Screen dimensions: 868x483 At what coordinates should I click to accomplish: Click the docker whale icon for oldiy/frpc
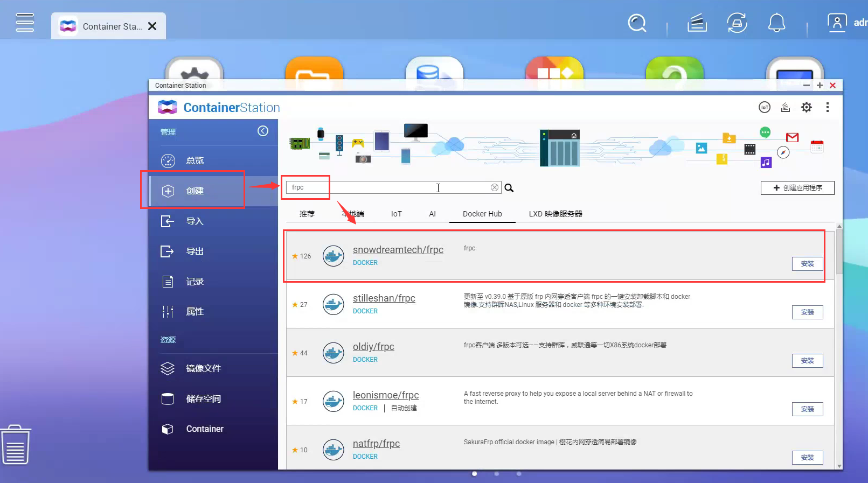(x=334, y=353)
